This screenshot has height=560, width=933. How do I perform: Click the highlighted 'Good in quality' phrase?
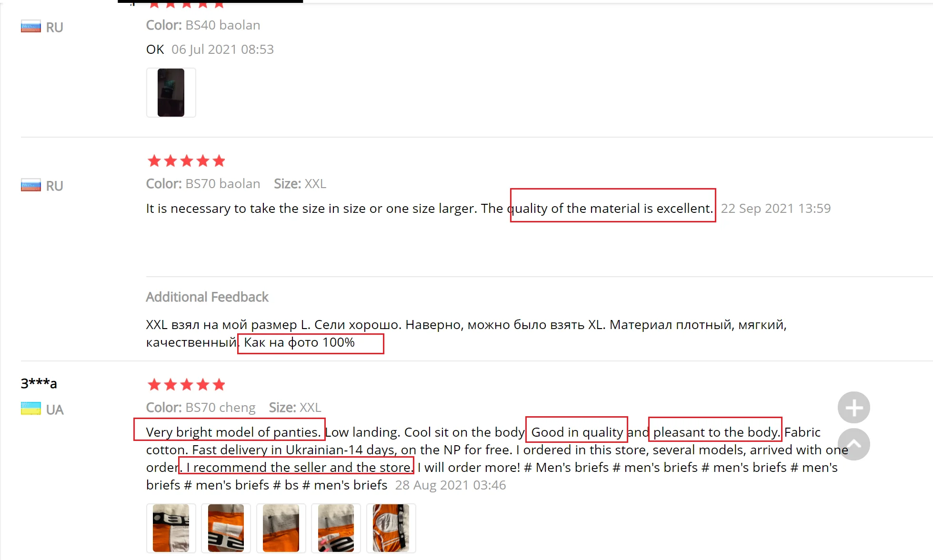[577, 432]
